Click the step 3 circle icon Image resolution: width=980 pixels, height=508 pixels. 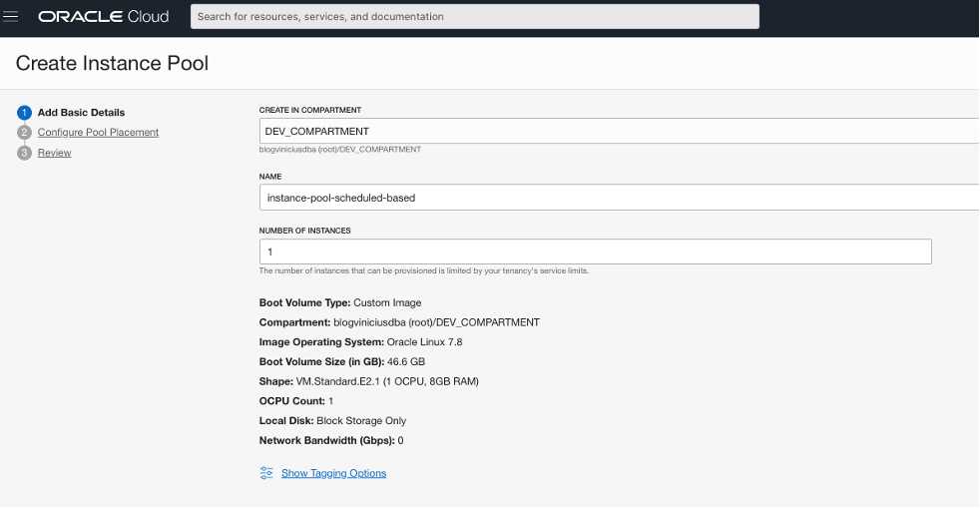click(x=25, y=153)
